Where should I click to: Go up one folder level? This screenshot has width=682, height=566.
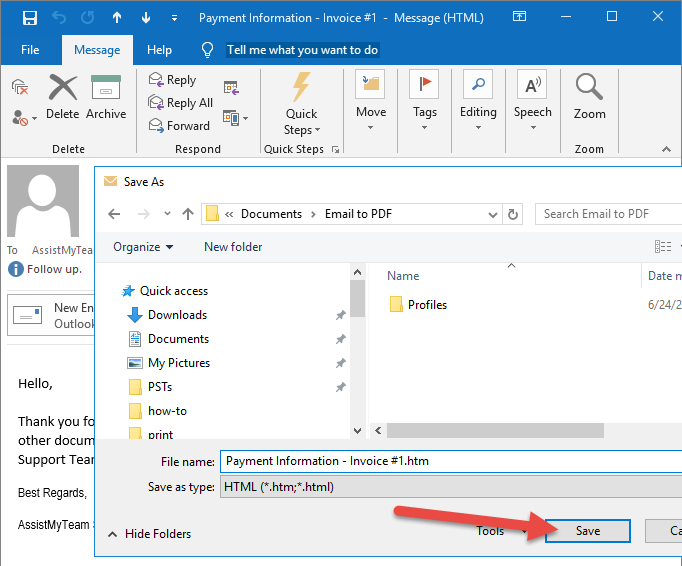click(187, 214)
